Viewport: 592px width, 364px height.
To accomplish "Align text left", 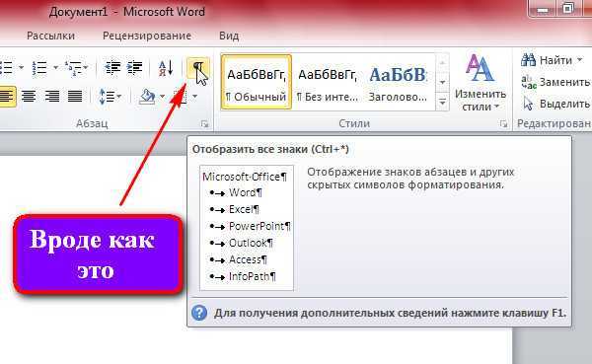I will click(7, 96).
